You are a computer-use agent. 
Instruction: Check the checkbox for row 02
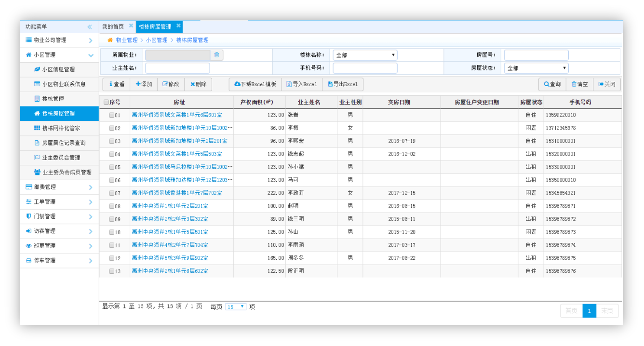pyautogui.click(x=111, y=128)
